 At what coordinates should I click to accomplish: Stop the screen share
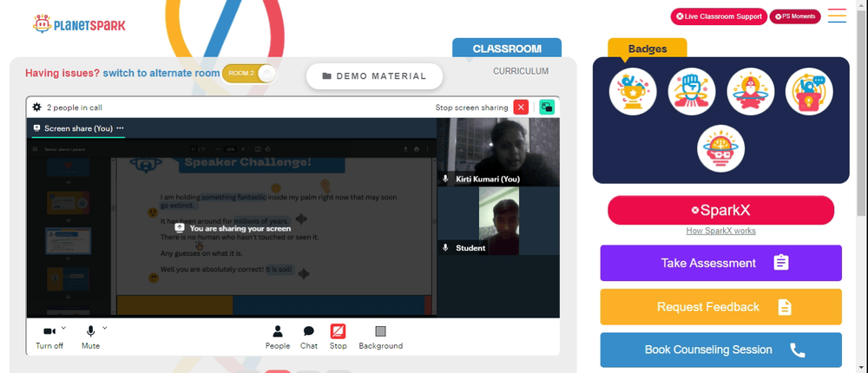tap(339, 337)
